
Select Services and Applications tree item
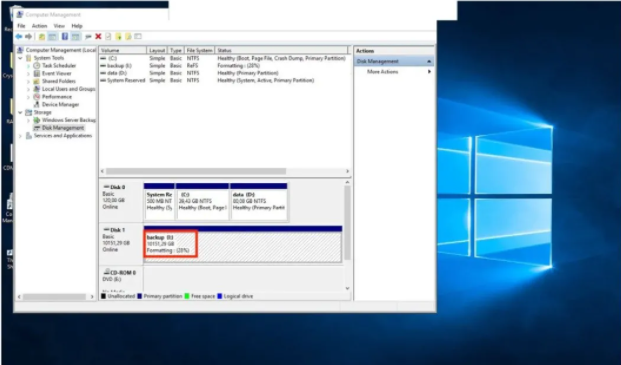click(x=63, y=136)
